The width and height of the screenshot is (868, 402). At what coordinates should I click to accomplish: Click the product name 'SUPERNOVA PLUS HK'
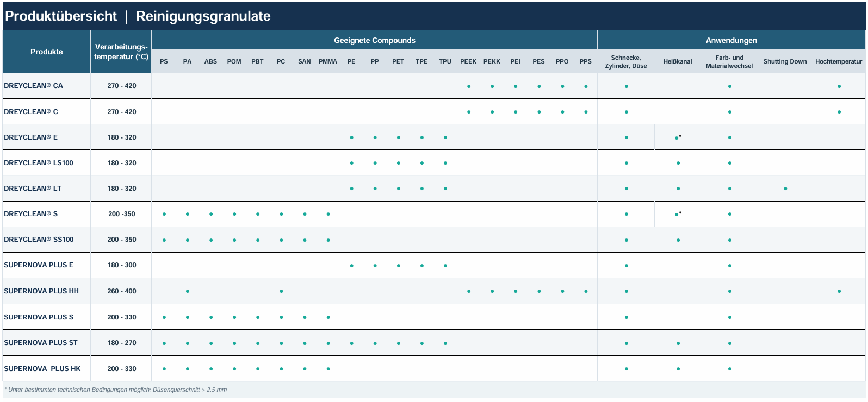click(x=42, y=369)
